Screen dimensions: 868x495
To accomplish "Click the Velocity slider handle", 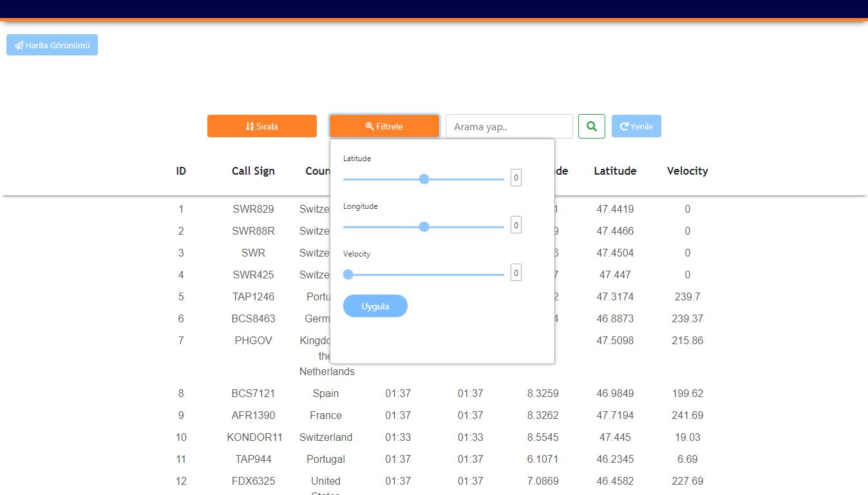I will 348,275.
